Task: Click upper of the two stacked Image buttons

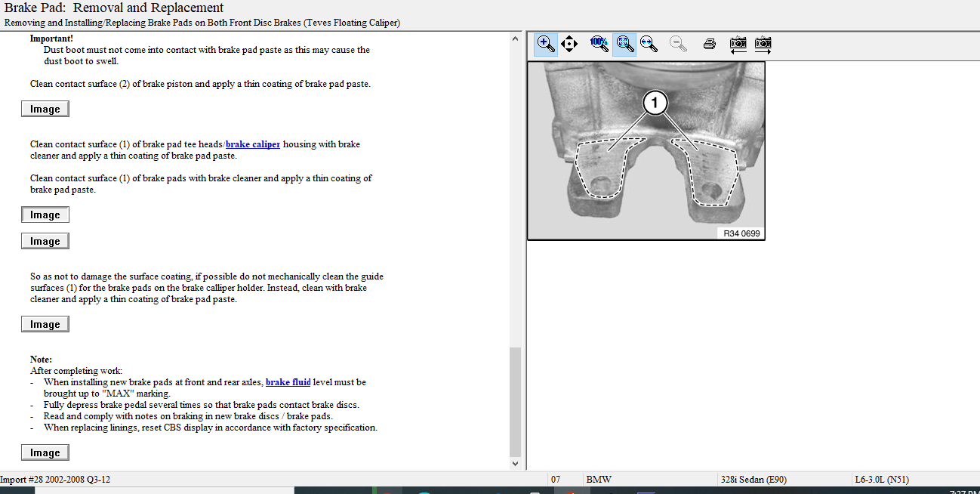Action: [x=45, y=215]
